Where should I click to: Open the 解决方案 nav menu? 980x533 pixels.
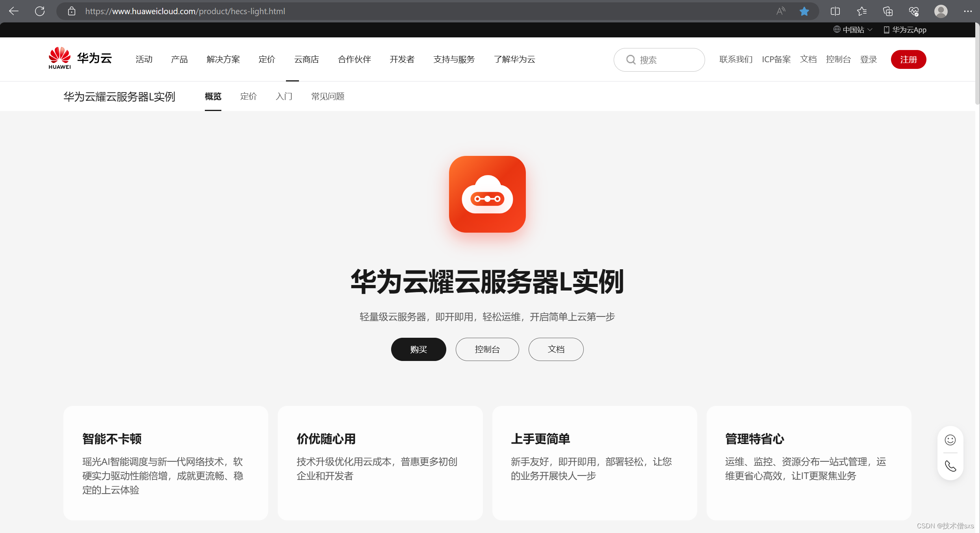(223, 59)
